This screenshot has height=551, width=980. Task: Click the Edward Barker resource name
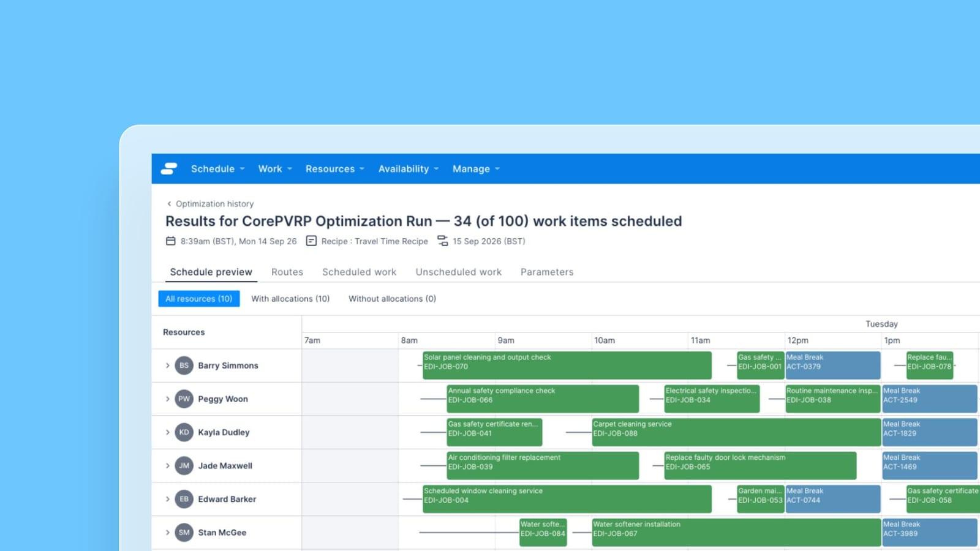[x=227, y=499]
